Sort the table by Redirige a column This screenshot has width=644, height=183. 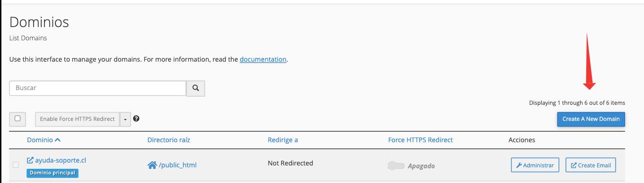tap(283, 140)
